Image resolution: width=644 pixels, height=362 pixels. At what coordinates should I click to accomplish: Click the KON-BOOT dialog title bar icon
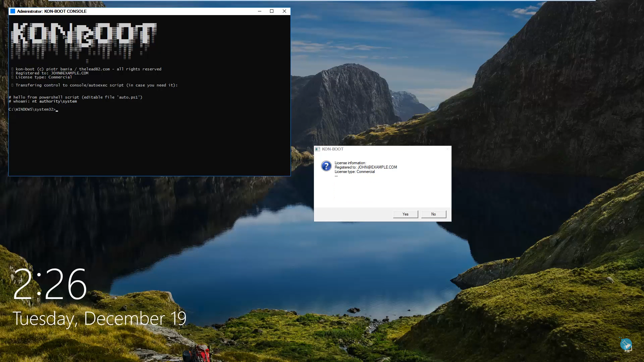318,149
